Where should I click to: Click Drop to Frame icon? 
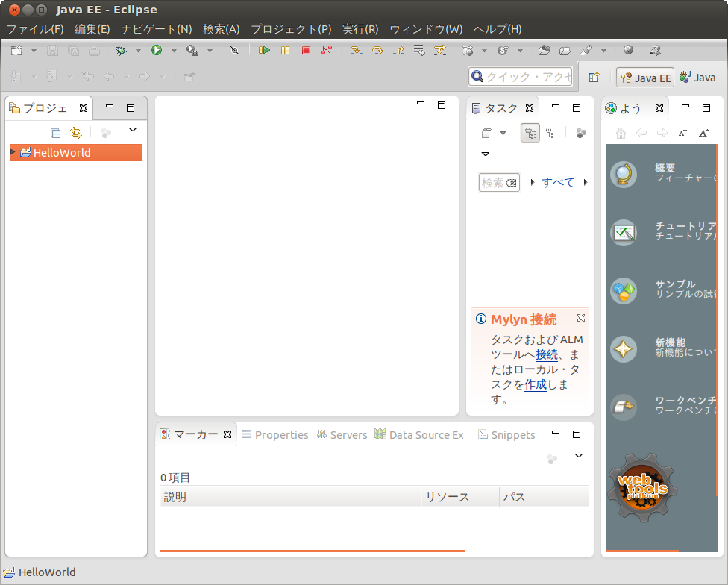419,50
